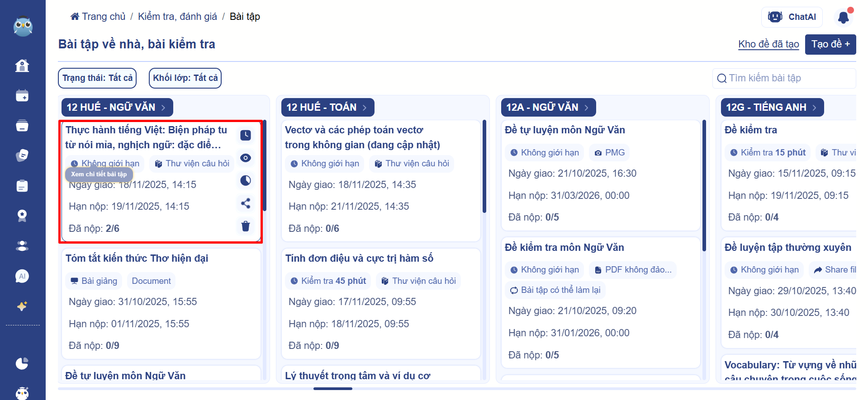868x400 pixels.
Task: Expand the 12 HUẾ - TOÁN class column
Action: [327, 108]
